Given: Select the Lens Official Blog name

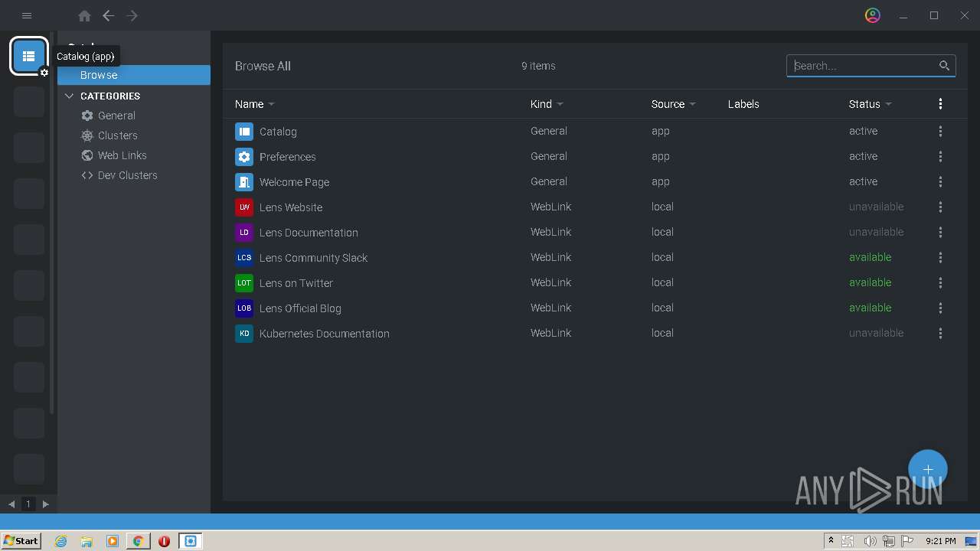Looking at the screenshot, I should coord(300,308).
